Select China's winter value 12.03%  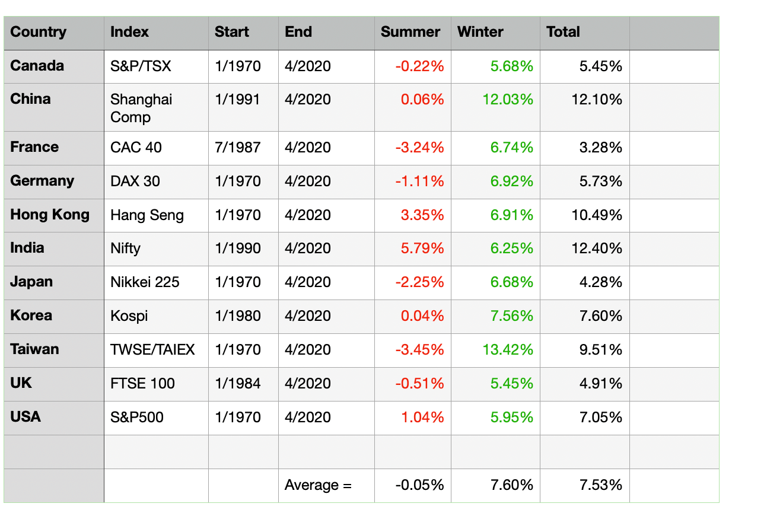(507, 100)
